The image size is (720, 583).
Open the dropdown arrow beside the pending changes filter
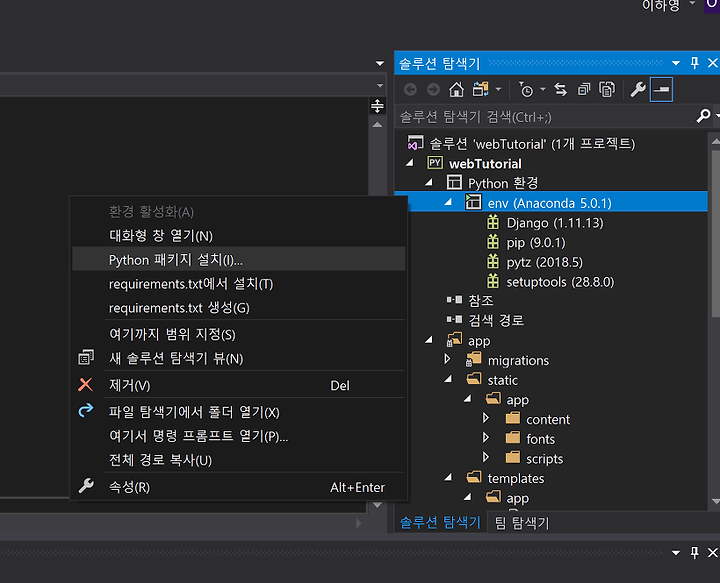tap(542, 89)
